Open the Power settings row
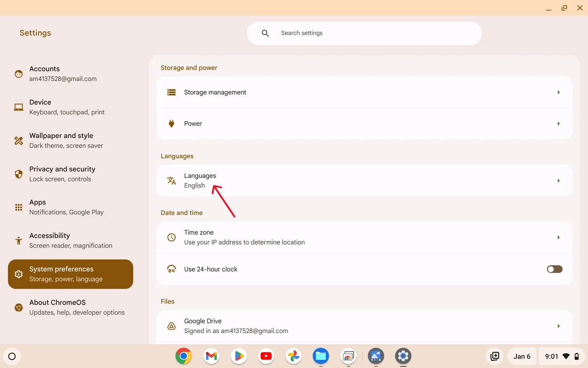This screenshot has height=368, width=588. (365, 124)
